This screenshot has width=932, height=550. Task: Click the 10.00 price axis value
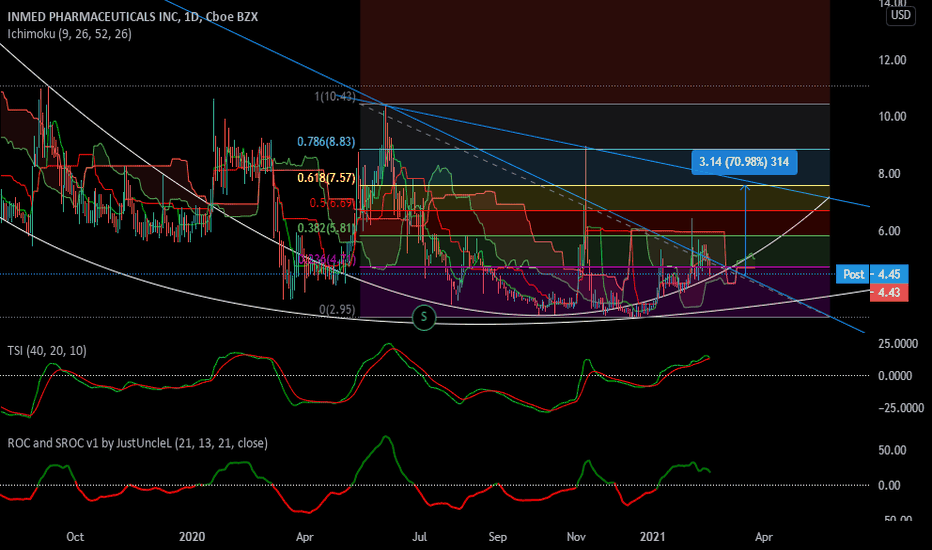pos(892,117)
